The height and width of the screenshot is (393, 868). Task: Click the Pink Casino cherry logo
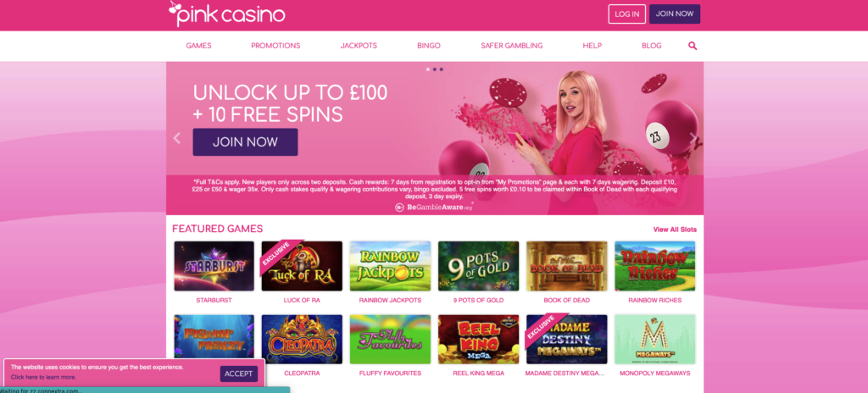pyautogui.click(x=227, y=14)
